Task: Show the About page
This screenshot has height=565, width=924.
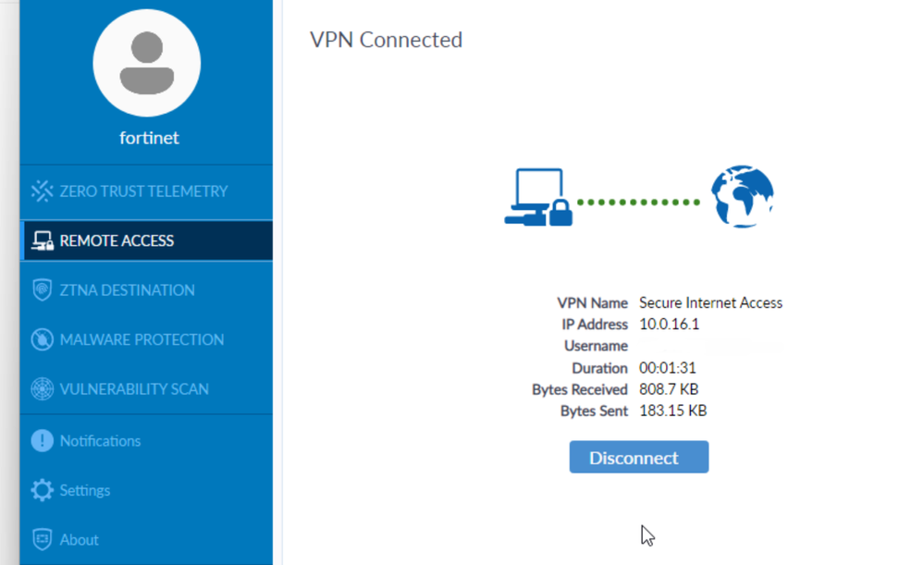Action: click(x=80, y=540)
